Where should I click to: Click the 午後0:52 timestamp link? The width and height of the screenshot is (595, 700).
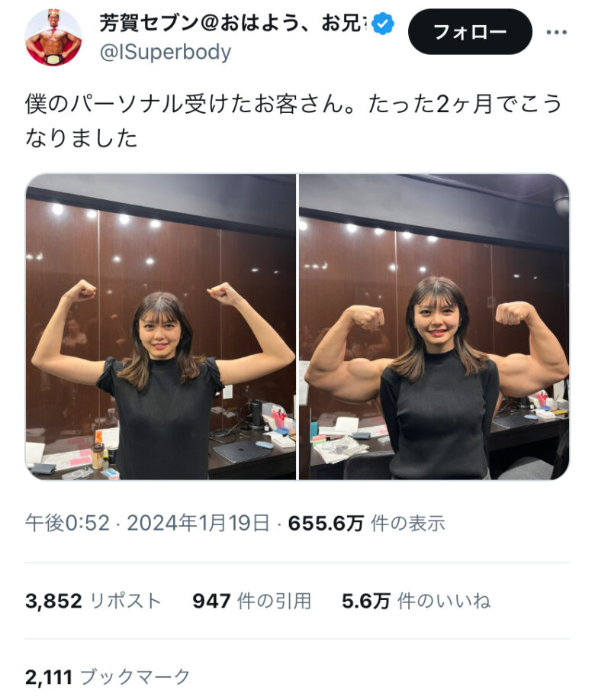(67, 523)
